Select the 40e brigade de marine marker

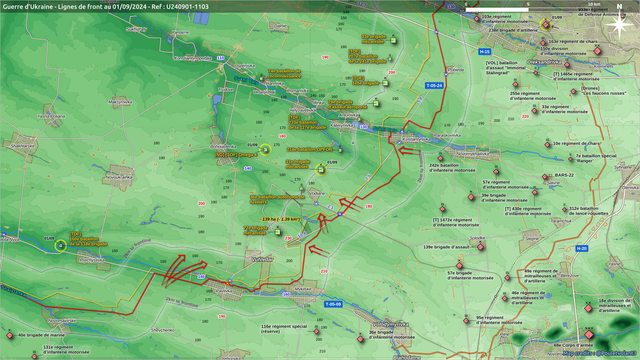pos(10,336)
